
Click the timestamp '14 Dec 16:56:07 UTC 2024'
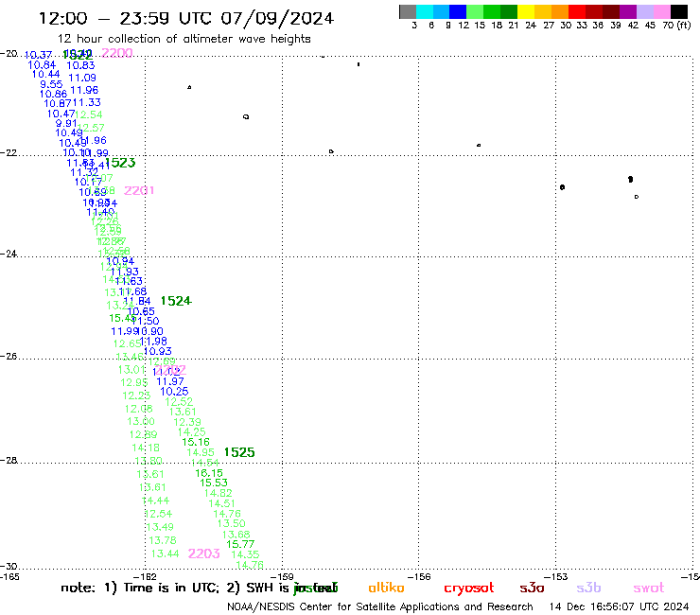[x=620, y=607]
